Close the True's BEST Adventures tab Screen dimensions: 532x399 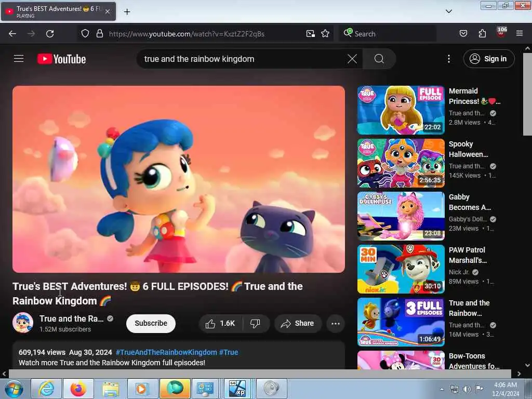click(107, 11)
